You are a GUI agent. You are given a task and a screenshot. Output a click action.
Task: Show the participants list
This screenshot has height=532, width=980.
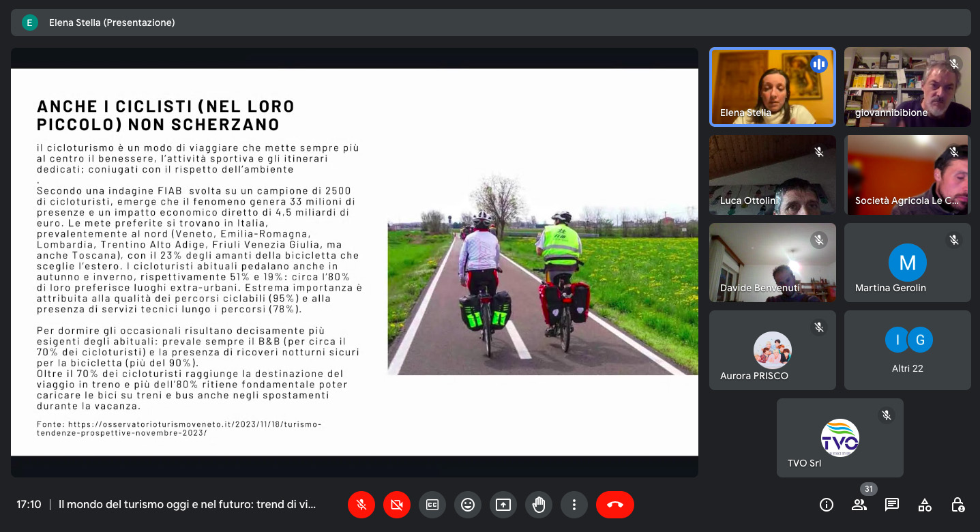coord(859,505)
